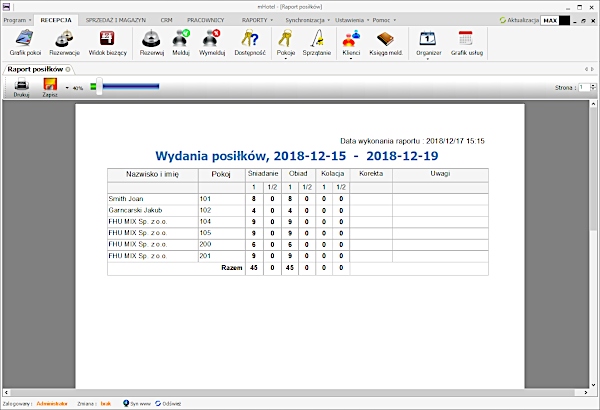Click the Rezerwacje icon
The image size is (600, 410).
pos(65,42)
